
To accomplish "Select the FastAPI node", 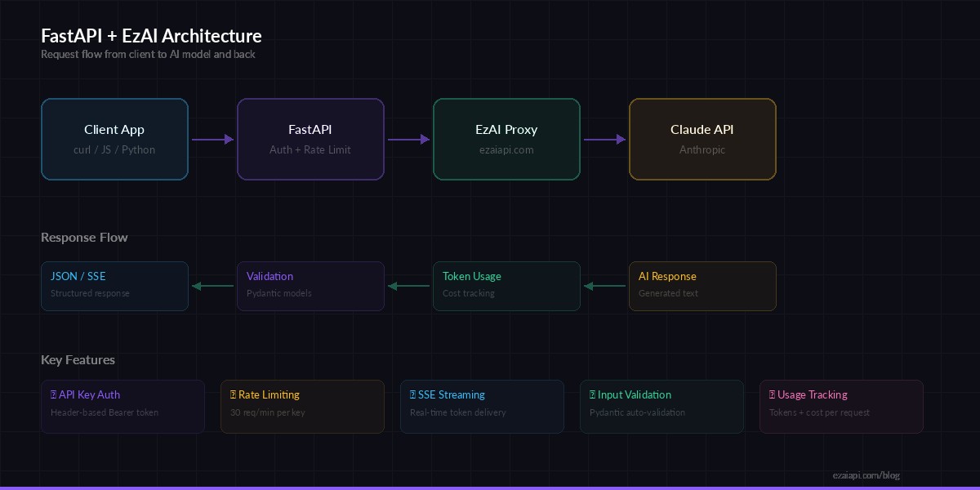I will 310,139.
